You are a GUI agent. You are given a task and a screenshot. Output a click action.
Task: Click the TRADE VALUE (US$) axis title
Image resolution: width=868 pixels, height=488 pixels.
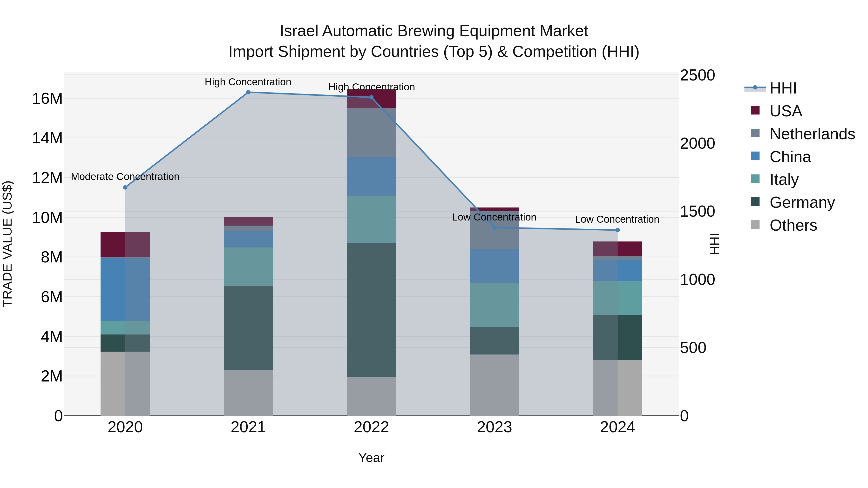click(7, 244)
